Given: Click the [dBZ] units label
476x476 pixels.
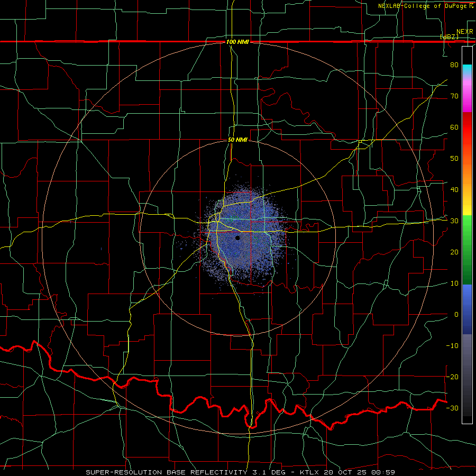Looking at the screenshot, I should click(x=449, y=37).
